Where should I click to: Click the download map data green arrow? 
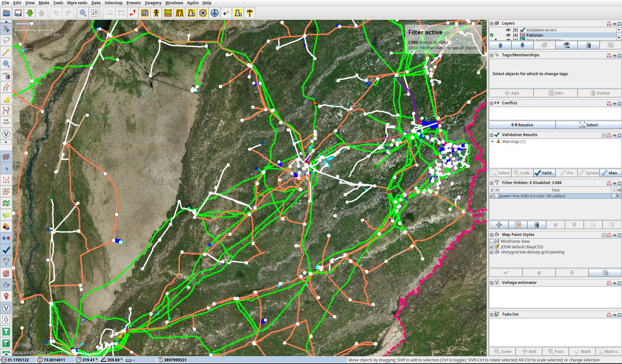(30, 13)
